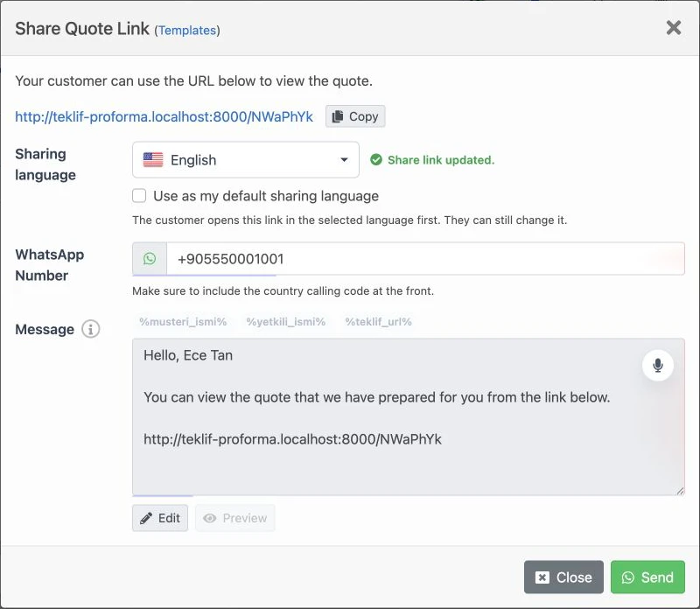Click the message textarea resize handle

680,491
